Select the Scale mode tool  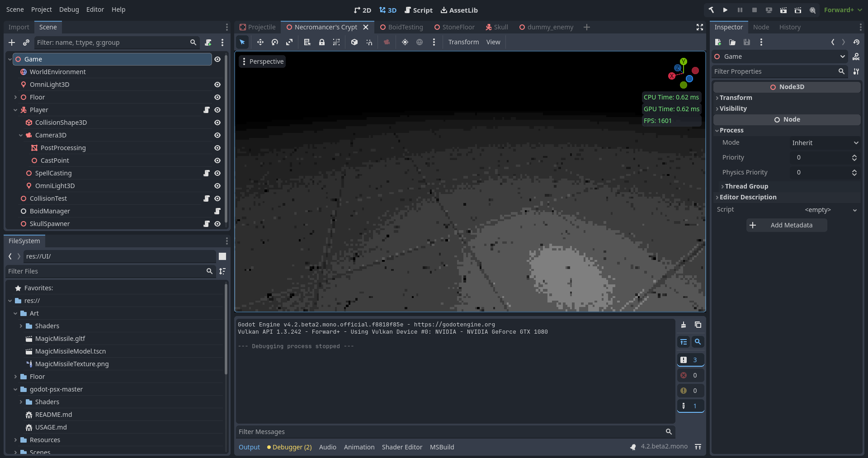tap(289, 42)
